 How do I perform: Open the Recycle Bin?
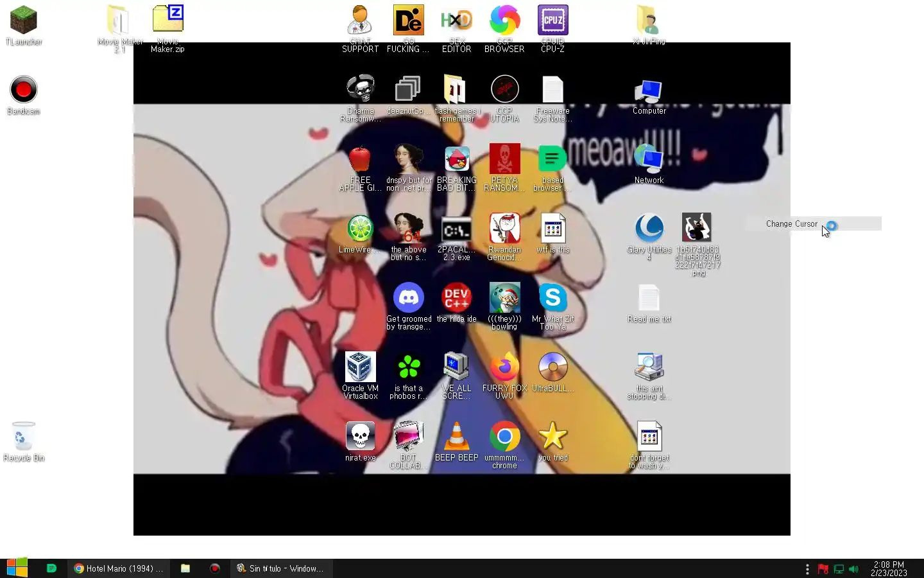coord(24,437)
